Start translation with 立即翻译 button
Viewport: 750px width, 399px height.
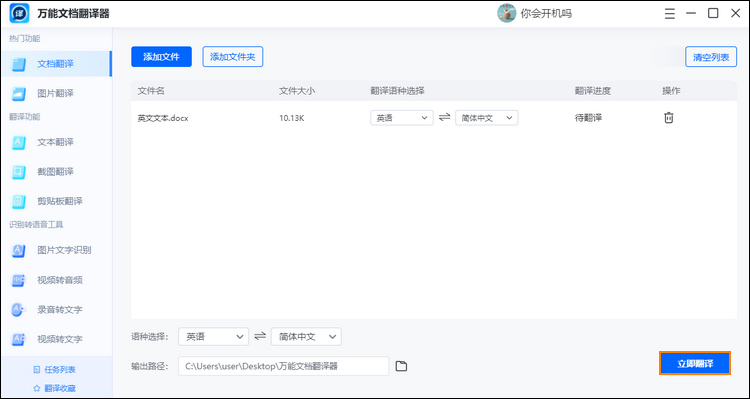[x=695, y=363]
